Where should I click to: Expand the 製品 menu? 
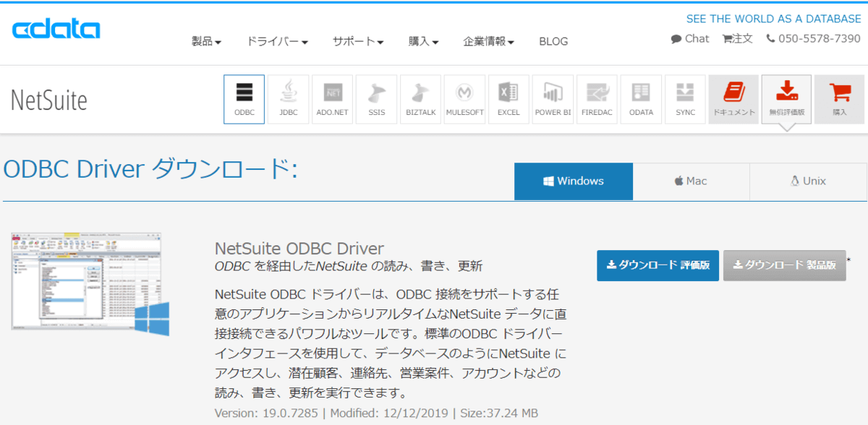pyautogui.click(x=206, y=41)
